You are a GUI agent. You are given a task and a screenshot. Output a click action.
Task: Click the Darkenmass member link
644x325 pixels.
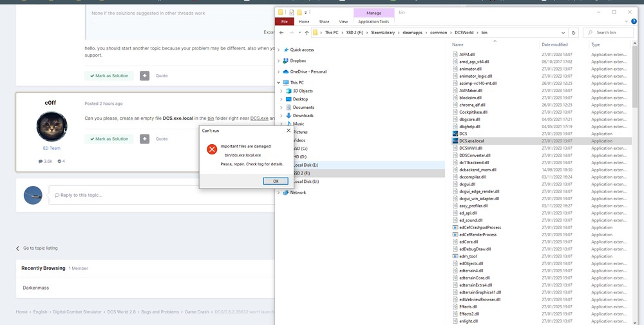(35, 288)
